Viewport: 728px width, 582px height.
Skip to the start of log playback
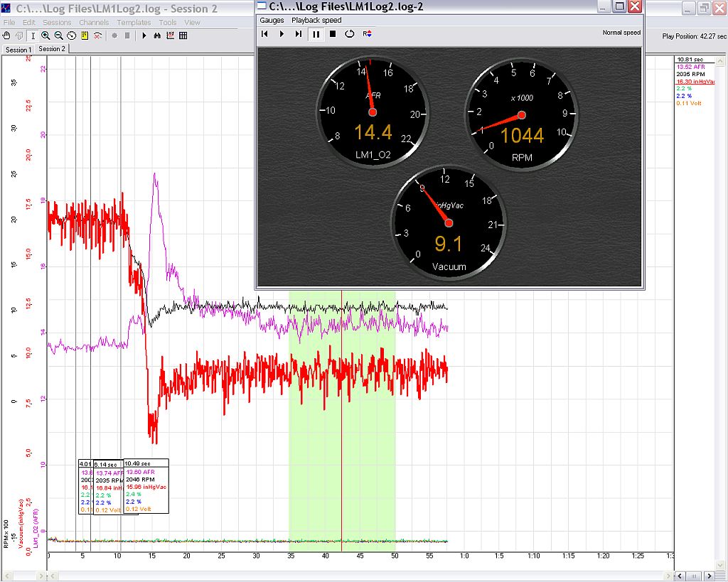point(265,33)
